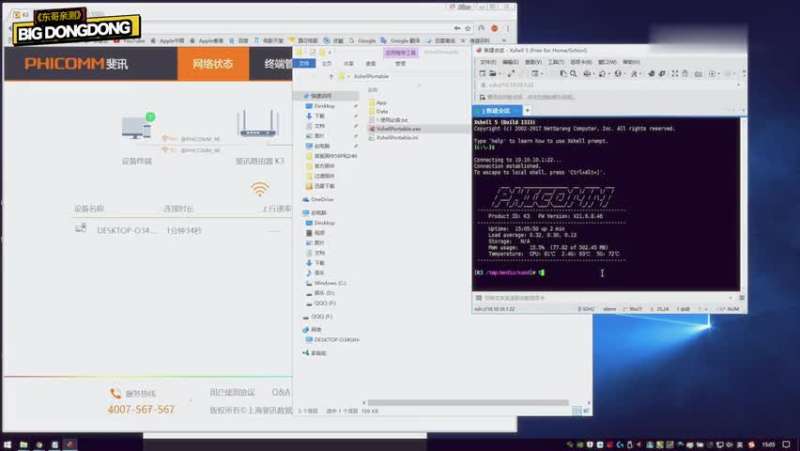The image size is (800, 451).
Task: Open the Tools (T) menu in Xshell
Action: coord(556,62)
